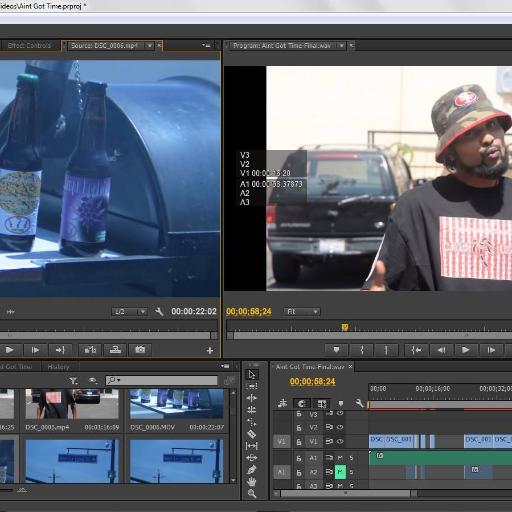Unmute track A2 via green M button
The height and width of the screenshot is (512, 512).
340,472
